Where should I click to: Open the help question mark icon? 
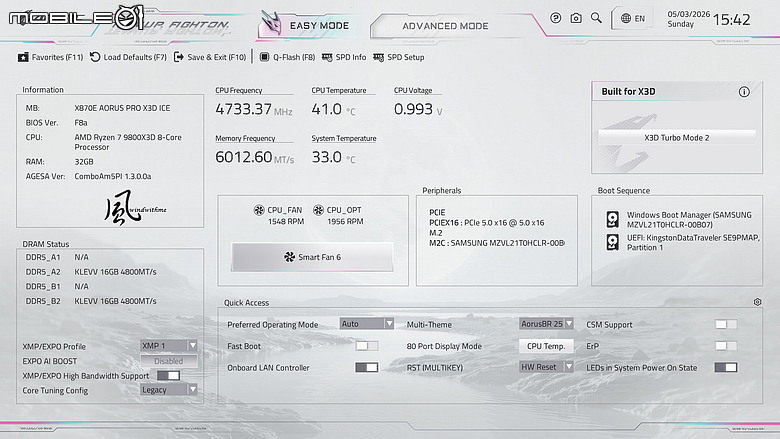[556, 18]
